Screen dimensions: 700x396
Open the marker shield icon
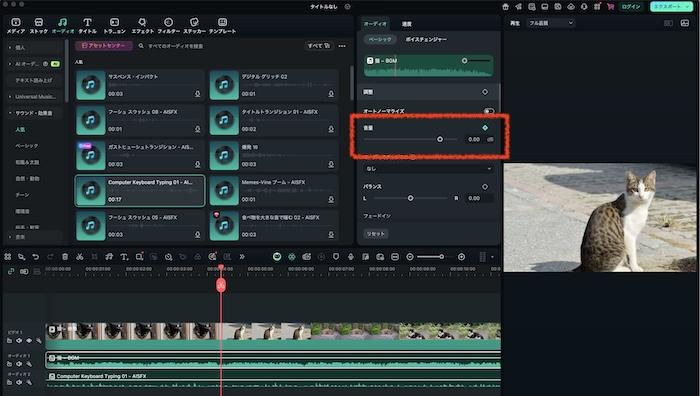click(336, 257)
